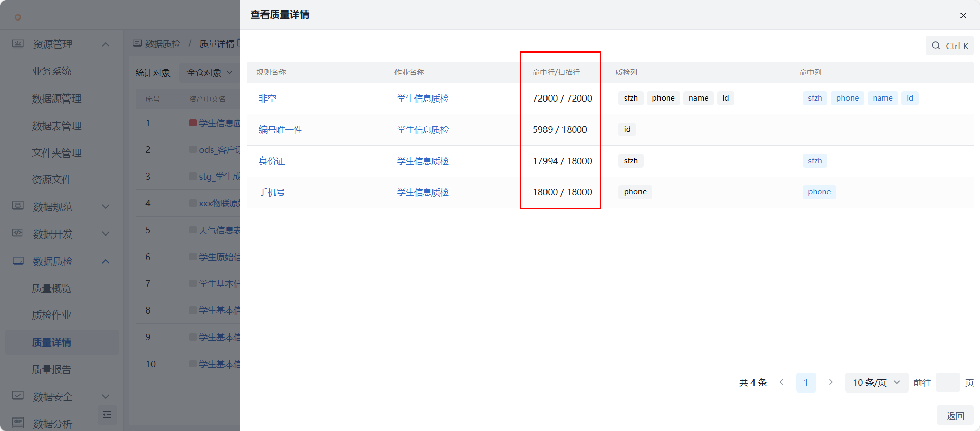Click gray phone tag in 手机号 row
This screenshot has width=980, height=431.
(635, 192)
